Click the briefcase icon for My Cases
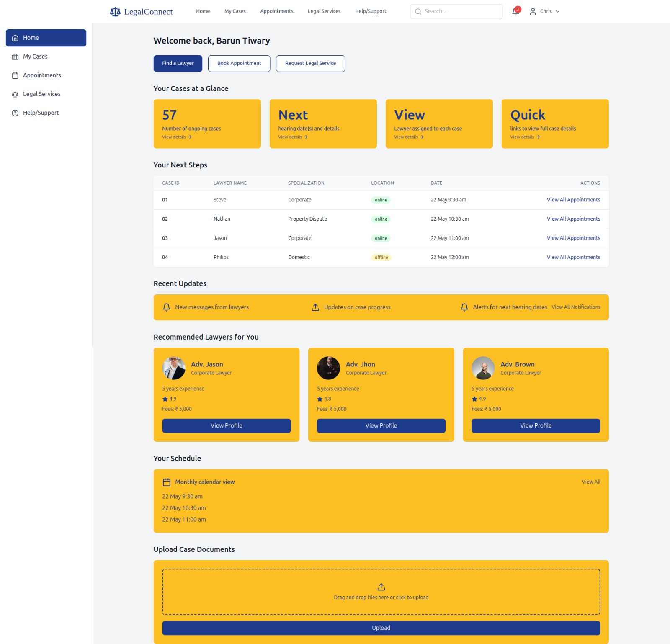Screen dimensions: 670x644 (15, 57)
